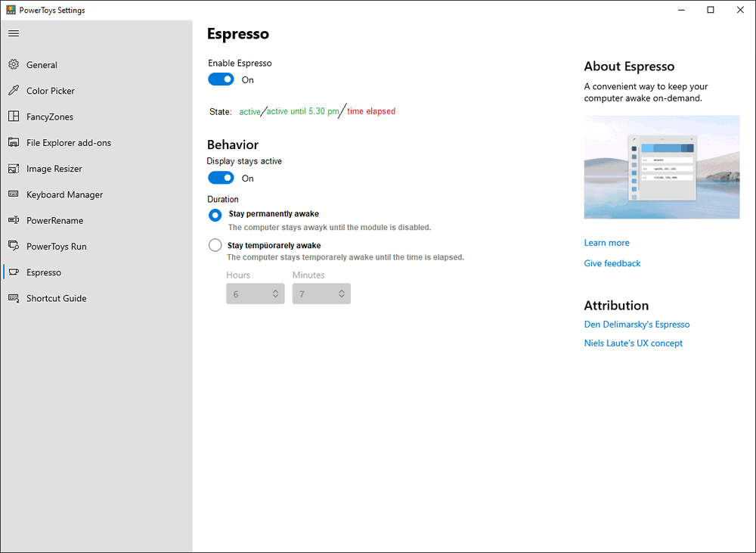Select Stay permanently awake radio option
This screenshot has height=553, width=756.
coord(215,215)
